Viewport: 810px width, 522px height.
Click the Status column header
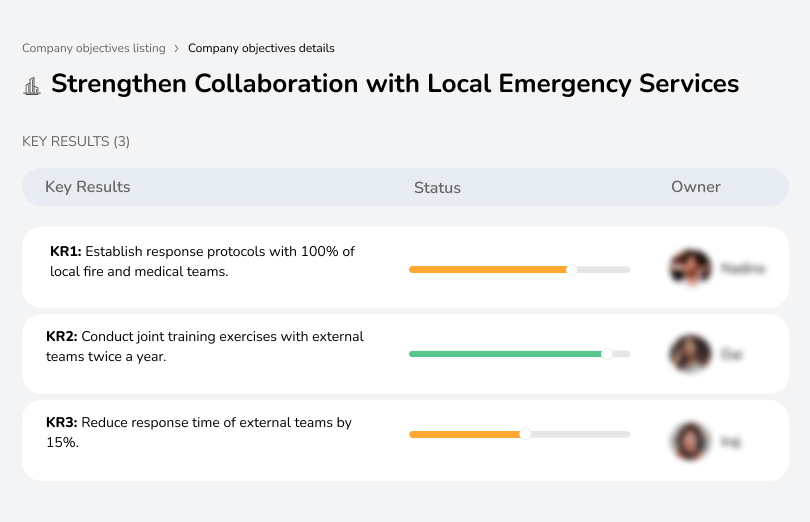437,188
